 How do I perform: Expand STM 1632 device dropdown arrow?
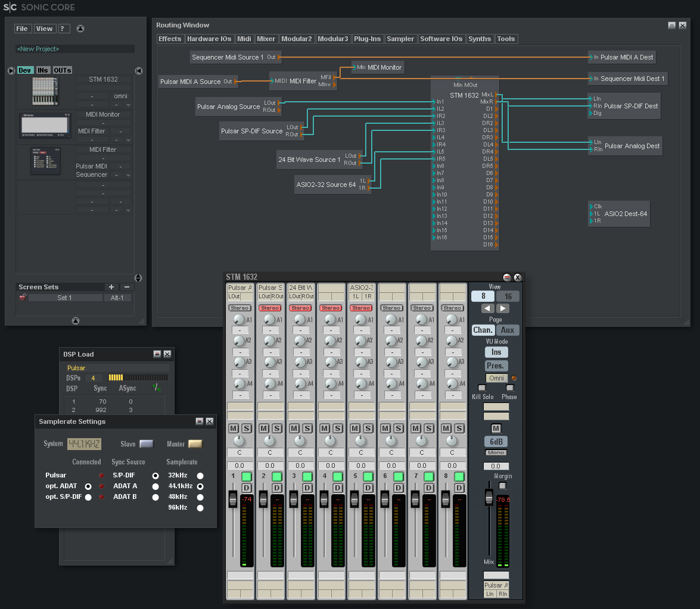pos(128,105)
